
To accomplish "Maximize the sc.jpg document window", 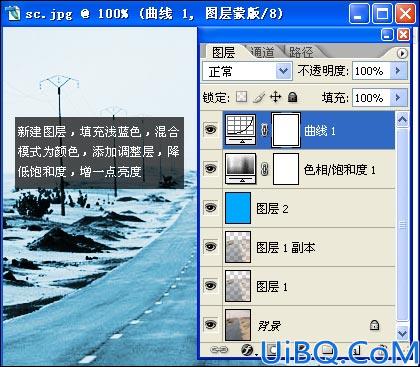I will [382, 14].
